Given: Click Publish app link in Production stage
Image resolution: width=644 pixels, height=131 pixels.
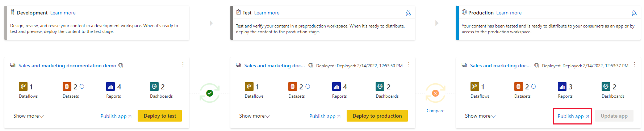Looking at the screenshot, I should [x=573, y=116].
